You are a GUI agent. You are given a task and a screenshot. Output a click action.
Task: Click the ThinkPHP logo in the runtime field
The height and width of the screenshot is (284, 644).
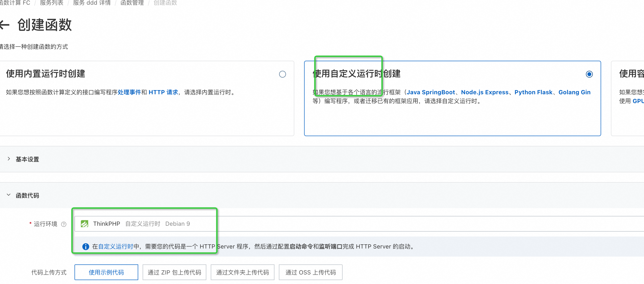pos(85,224)
